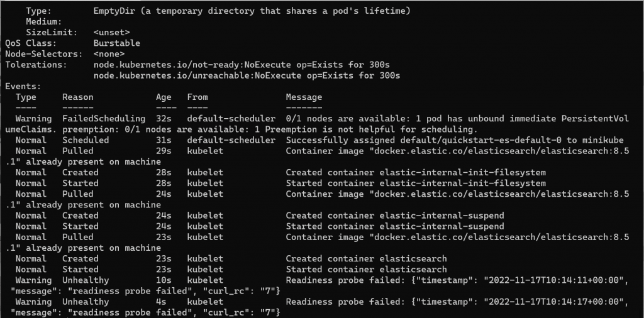Click the 'Burstable' QoS value
This screenshot has height=318, width=644.
[116, 43]
